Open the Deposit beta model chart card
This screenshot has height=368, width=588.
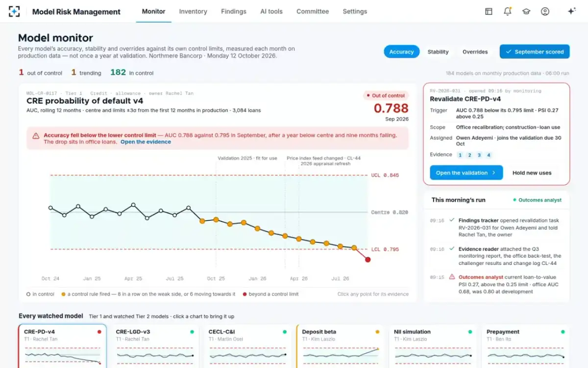341,346
